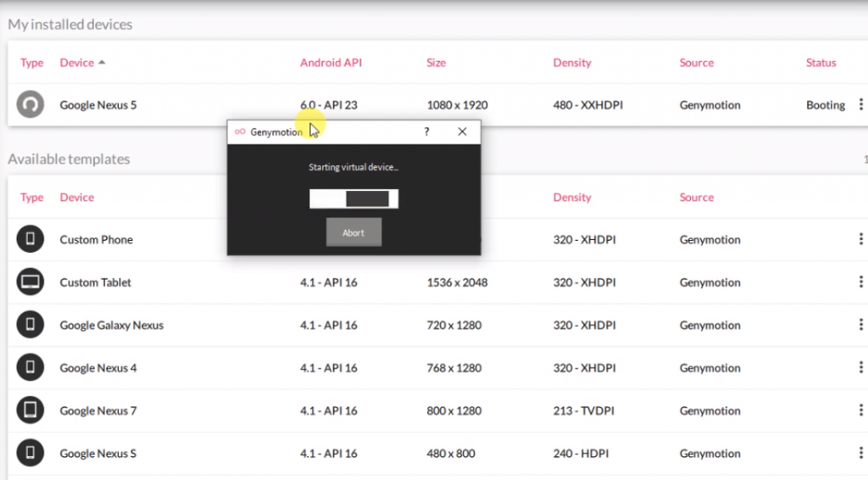Image resolution: width=868 pixels, height=480 pixels.
Task: Sort installed devices by Density column
Action: point(572,63)
